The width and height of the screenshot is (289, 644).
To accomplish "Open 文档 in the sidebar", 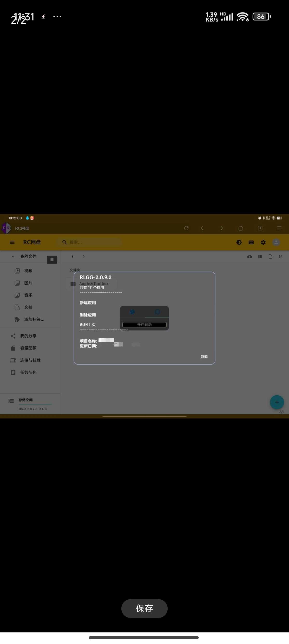I will 28,307.
